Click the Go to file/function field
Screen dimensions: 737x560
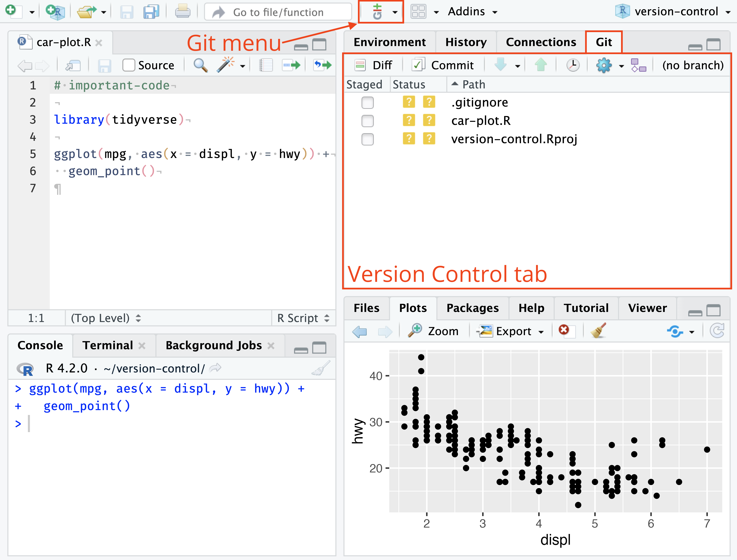click(278, 12)
